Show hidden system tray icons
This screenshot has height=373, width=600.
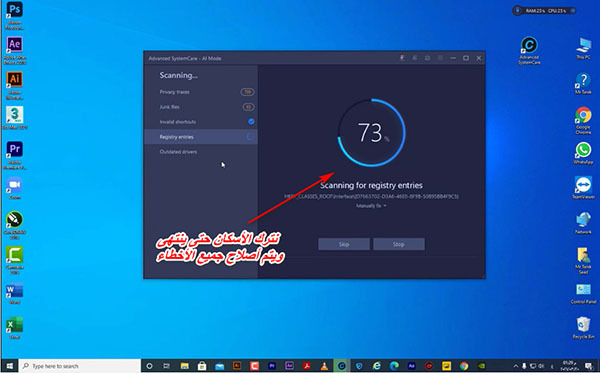coord(516,366)
